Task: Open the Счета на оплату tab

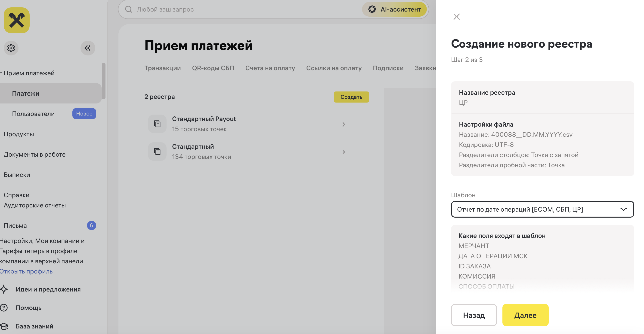Action: click(270, 68)
